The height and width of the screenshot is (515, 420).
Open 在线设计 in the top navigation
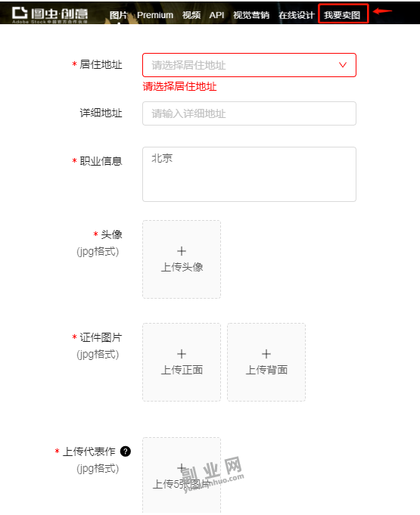point(297,15)
